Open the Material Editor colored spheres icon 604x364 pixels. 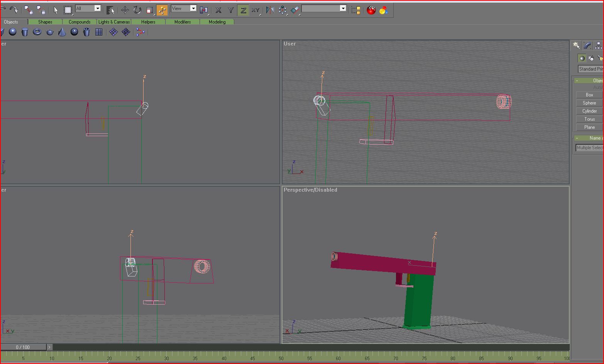point(383,10)
